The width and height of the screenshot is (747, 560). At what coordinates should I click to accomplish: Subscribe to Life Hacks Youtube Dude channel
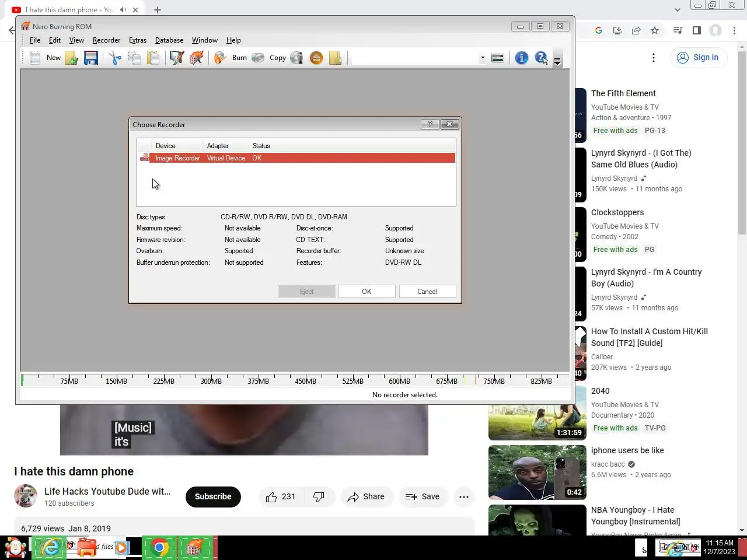213,496
